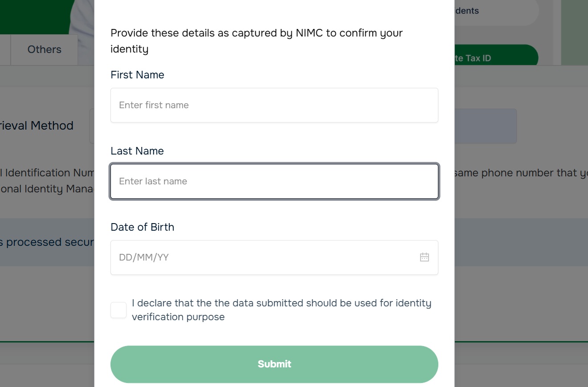Click the "processed secur" info banner
The height and width of the screenshot is (387, 588).
(x=47, y=242)
